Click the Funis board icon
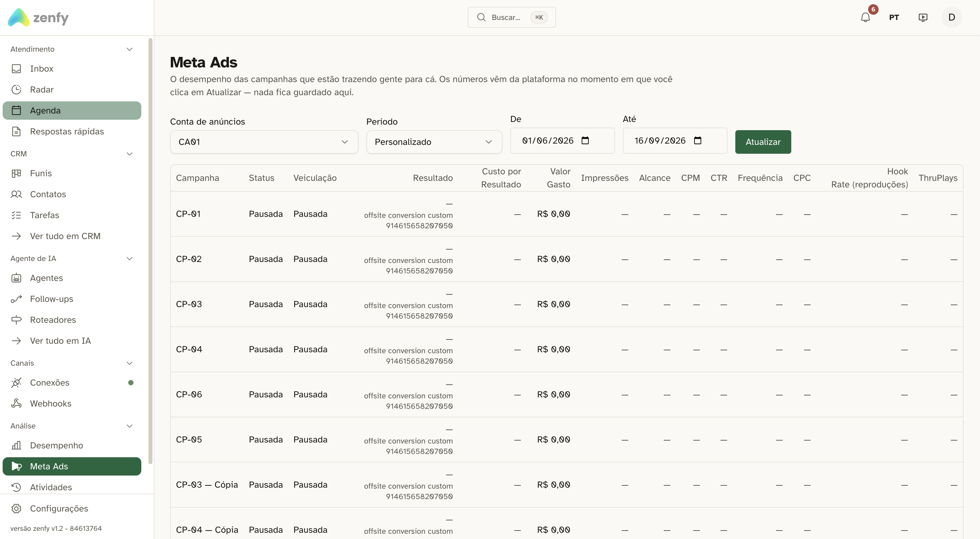Screen dimensions: 980x539 (x=16, y=173)
